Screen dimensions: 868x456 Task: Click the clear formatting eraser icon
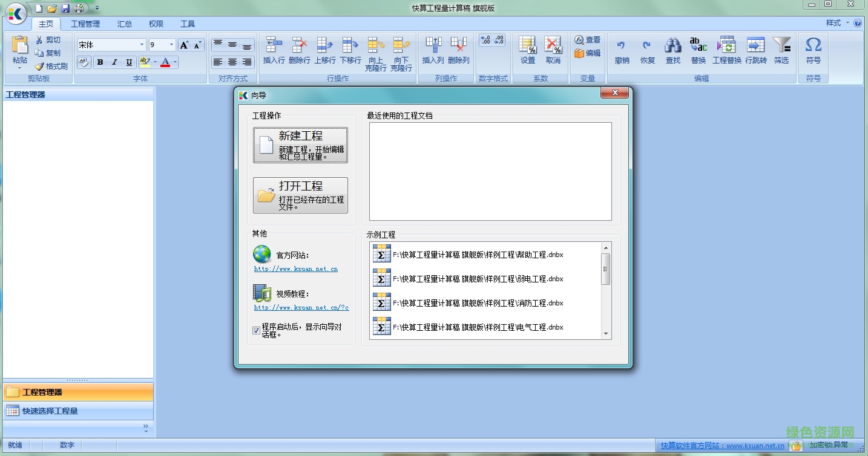(84, 62)
